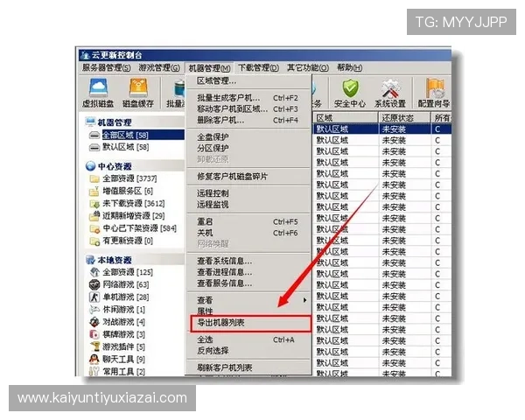Click the 游戏插件 category icon
This screenshot has height=420, width=525.
(94, 346)
